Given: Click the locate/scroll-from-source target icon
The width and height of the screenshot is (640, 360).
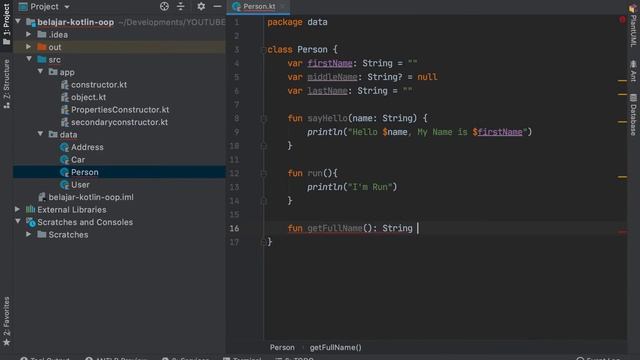Looking at the screenshot, I should coord(164,6).
